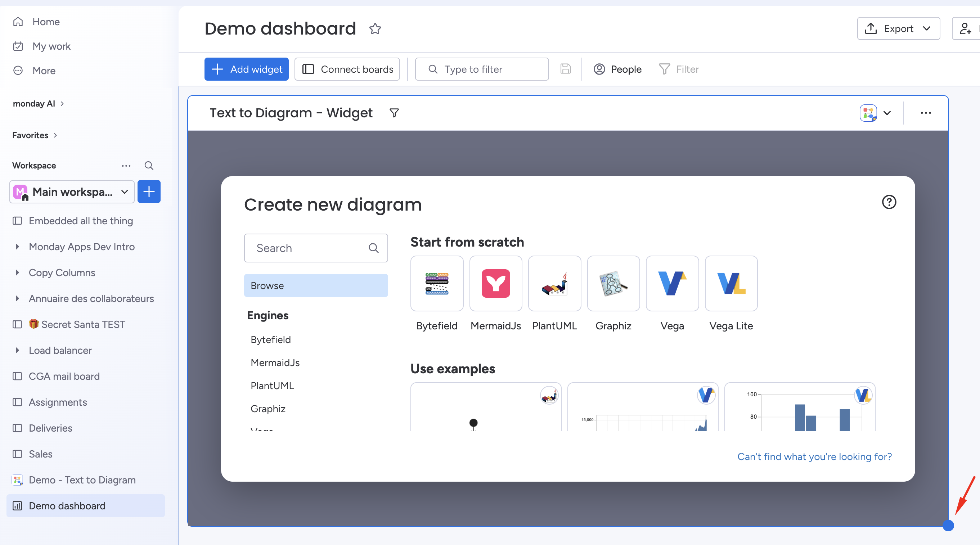This screenshot has width=980, height=545.
Task: Open the Assignments board
Action: [58, 402]
